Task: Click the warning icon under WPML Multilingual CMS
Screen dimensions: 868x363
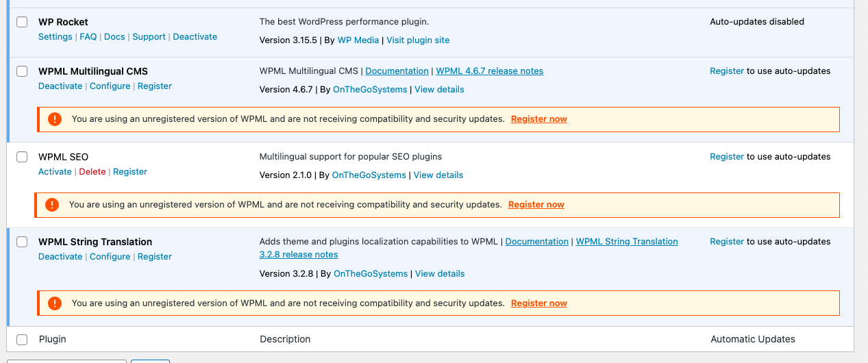Action: (x=55, y=119)
